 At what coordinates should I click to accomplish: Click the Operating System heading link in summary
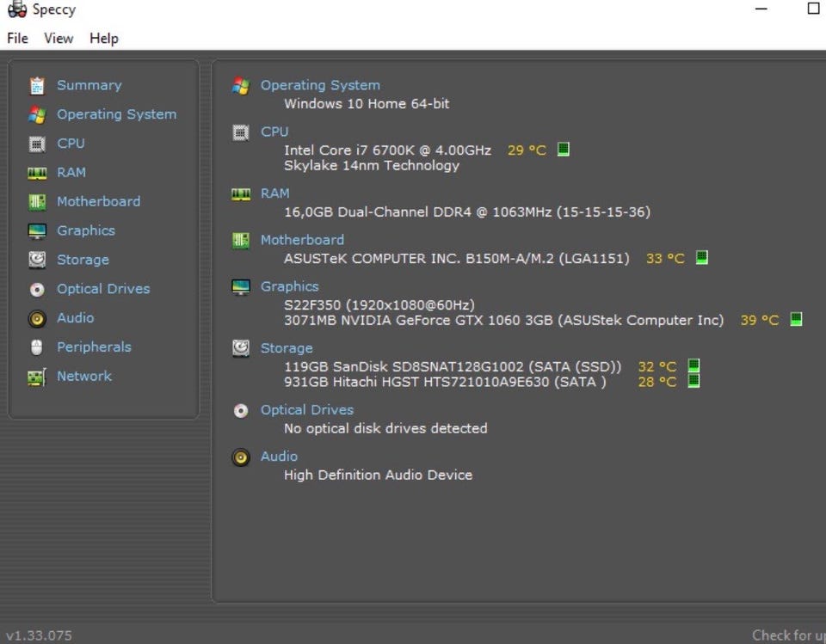(x=320, y=85)
